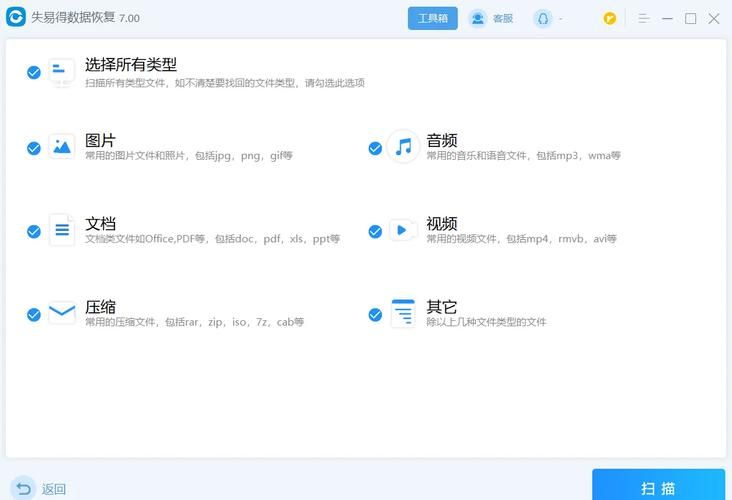Start scanning with the 扫描 button
Screen dimensions: 732x500
pyautogui.click(x=658, y=486)
